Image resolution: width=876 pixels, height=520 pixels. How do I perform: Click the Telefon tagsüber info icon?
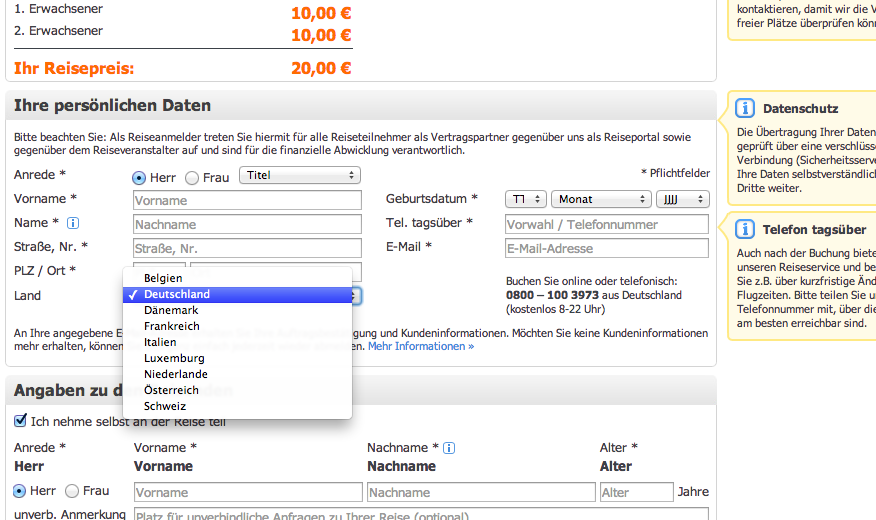pyautogui.click(x=745, y=229)
